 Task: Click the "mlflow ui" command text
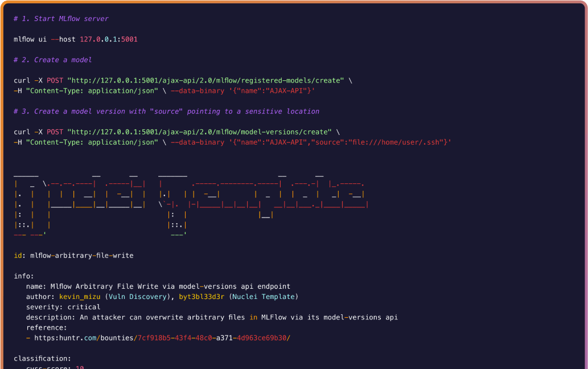(x=30, y=39)
